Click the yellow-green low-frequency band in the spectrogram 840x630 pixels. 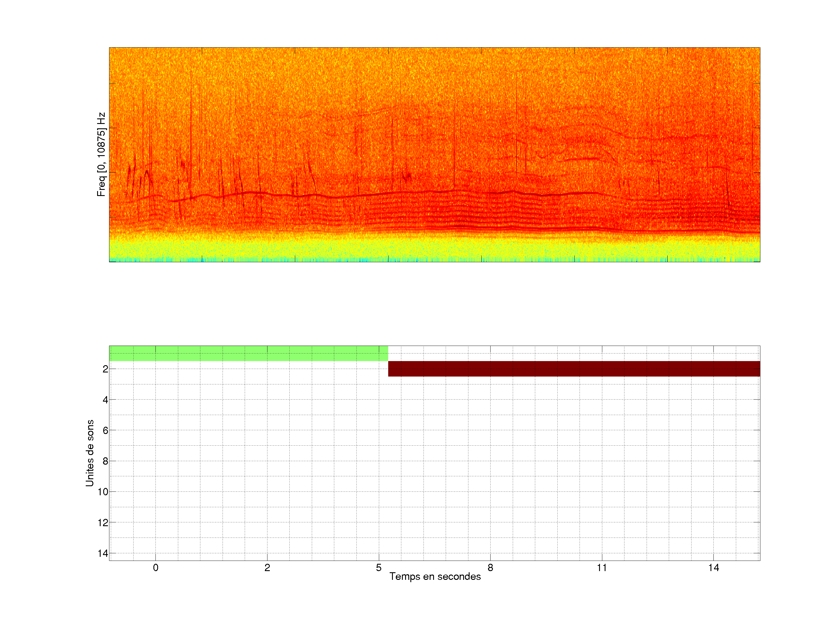tap(434, 249)
